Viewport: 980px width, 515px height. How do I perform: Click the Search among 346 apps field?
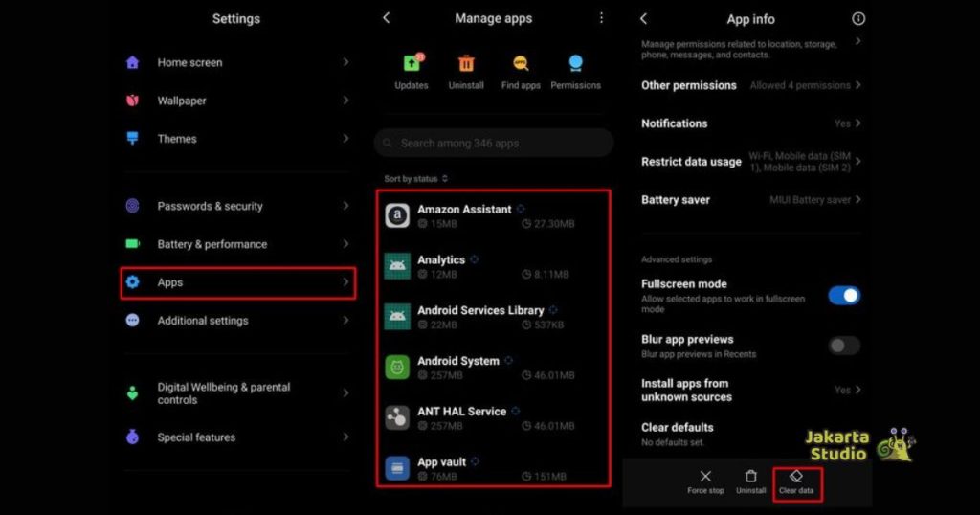(x=494, y=143)
